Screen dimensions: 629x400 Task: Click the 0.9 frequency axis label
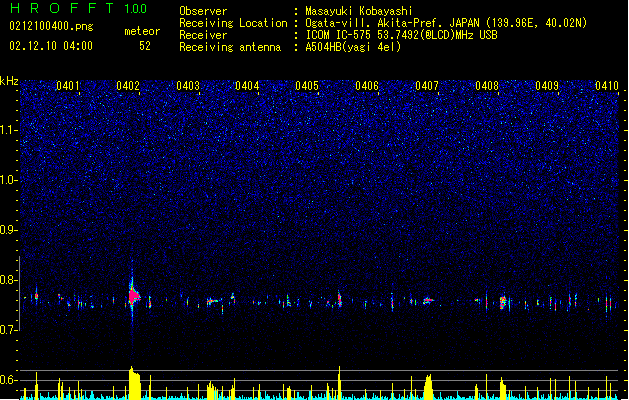click(8, 230)
